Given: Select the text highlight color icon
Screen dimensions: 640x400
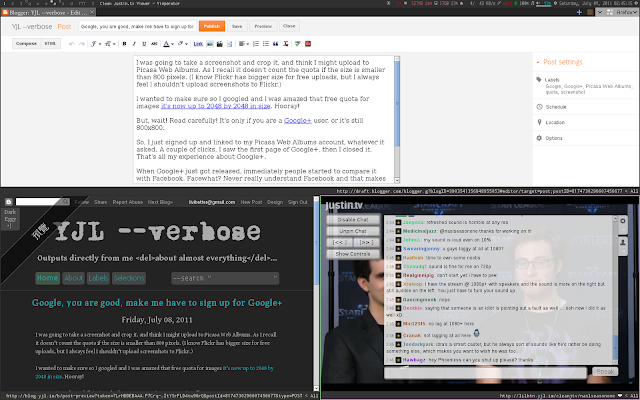Looking at the screenshot, I should click(x=180, y=44).
